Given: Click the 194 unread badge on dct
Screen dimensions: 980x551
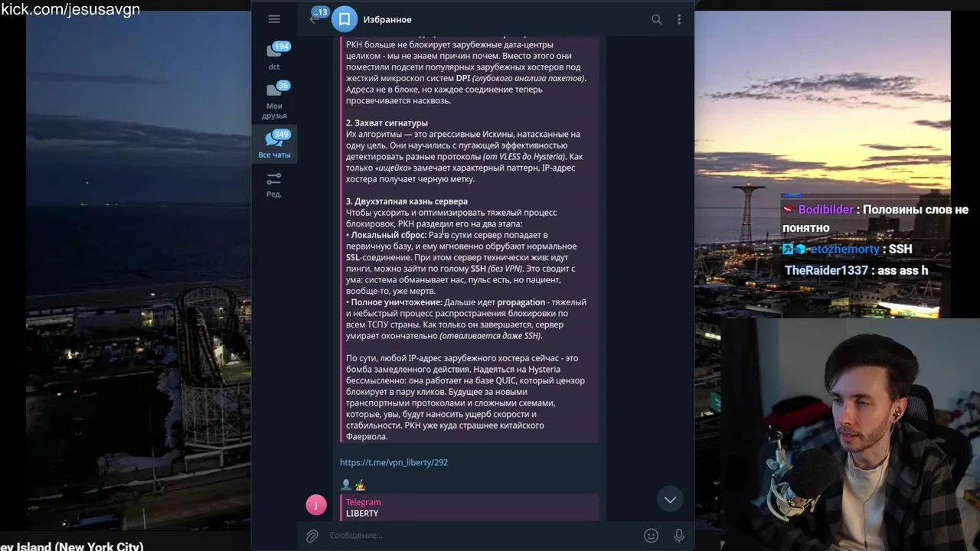Looking at the screenshot, I should point(282,47).
